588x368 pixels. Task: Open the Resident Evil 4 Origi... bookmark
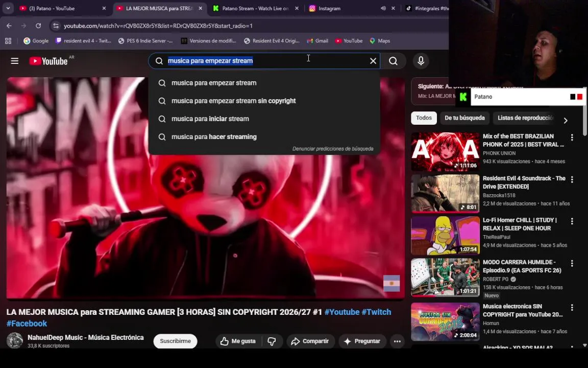pos(272,41)
